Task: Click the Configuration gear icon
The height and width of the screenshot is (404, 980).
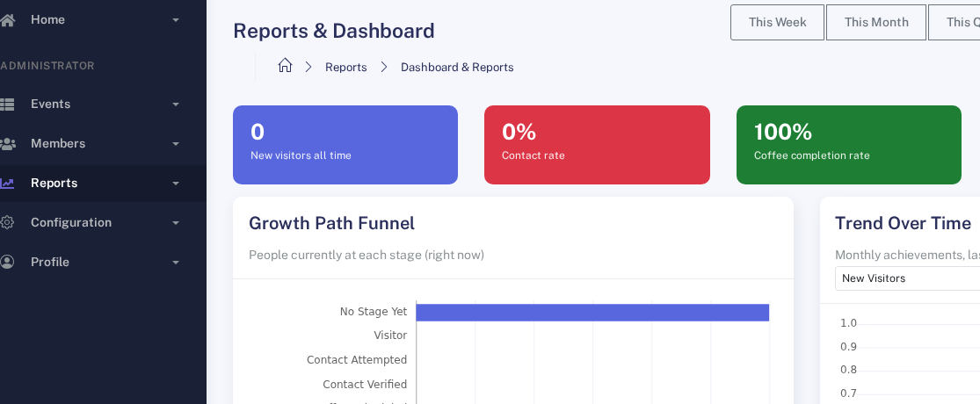Action: (7, 222)
